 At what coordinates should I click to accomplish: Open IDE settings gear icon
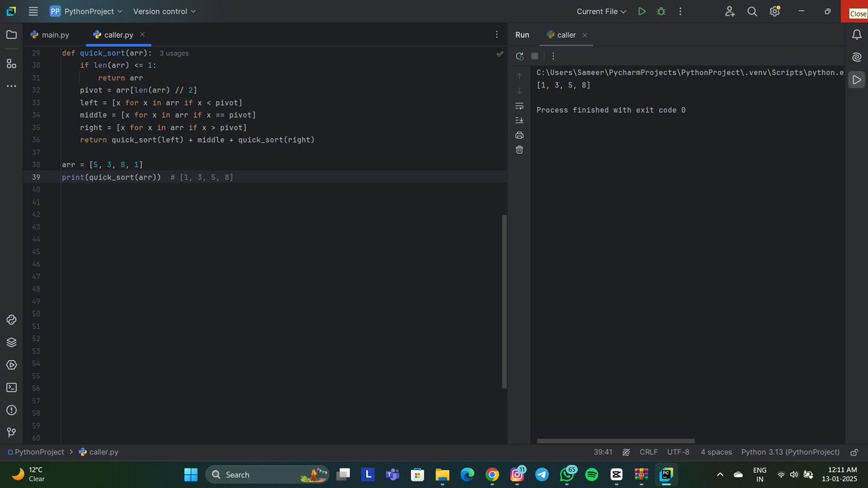(775, 12)
